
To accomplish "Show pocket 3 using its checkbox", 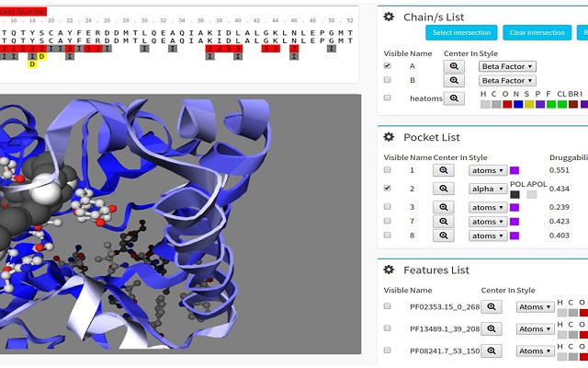I will pos(387,207).
